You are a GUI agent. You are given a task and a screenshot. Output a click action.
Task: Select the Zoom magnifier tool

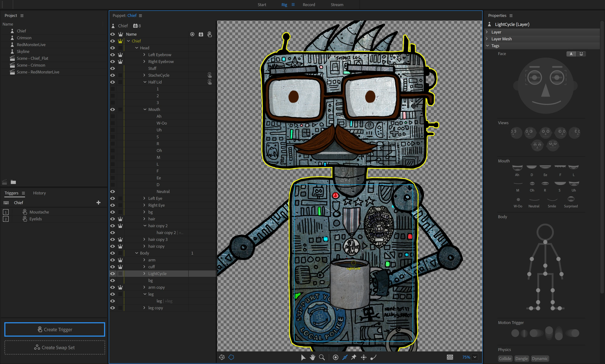pos(322,357)
